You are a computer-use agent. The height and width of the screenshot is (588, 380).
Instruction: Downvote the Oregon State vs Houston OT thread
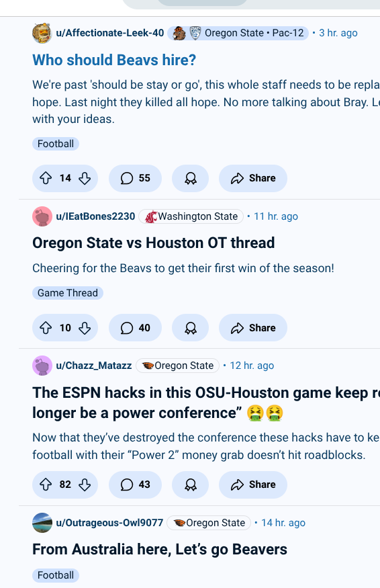point(85,328)
